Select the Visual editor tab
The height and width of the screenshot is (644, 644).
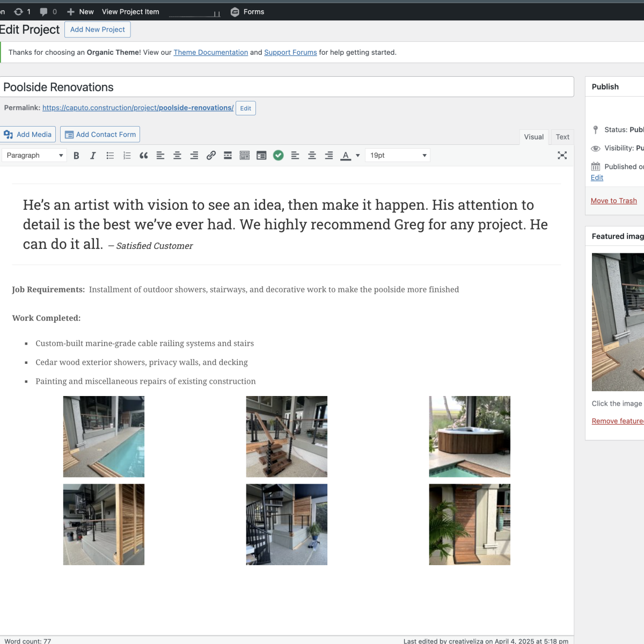click(x=533, y=137)
